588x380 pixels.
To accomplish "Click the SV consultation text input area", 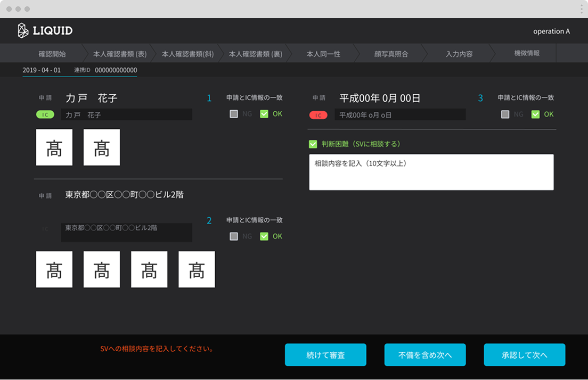I will coord(431,171).
